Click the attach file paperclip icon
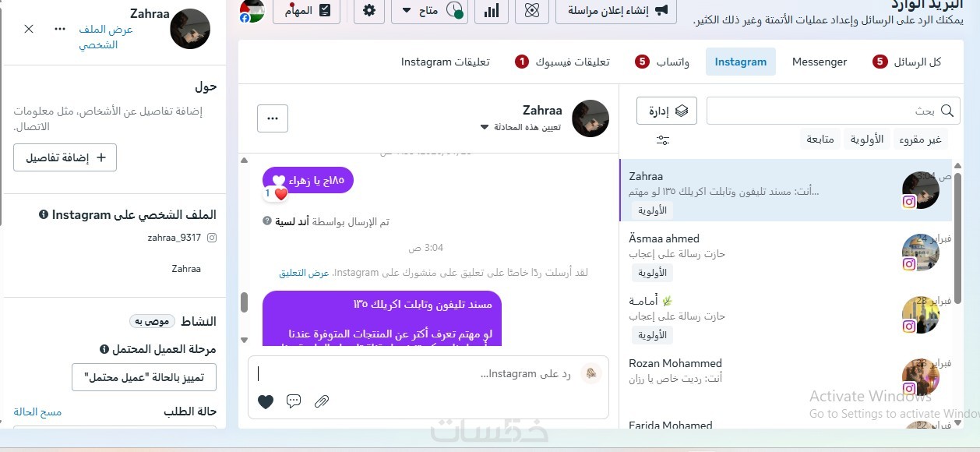 [x=322, y=401]
